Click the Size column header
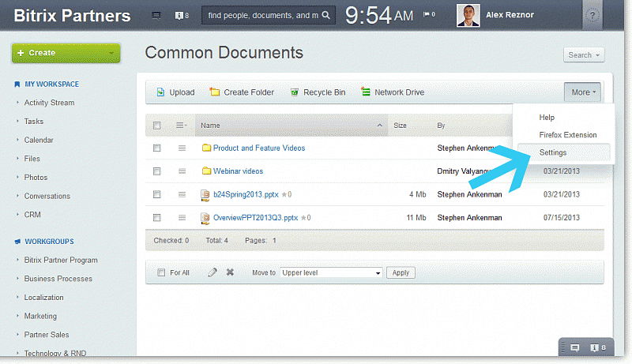The width and height of the screenshot is (632, 364). [x=400, y=126]
